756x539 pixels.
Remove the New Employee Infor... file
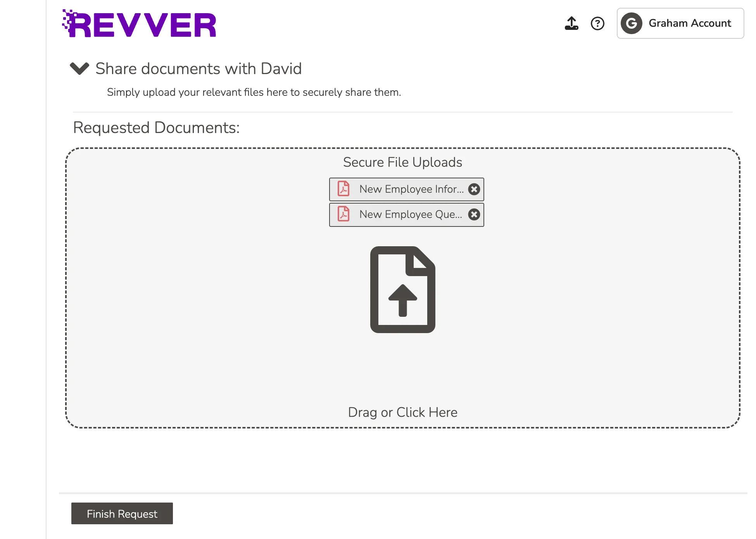coord(474,189)
